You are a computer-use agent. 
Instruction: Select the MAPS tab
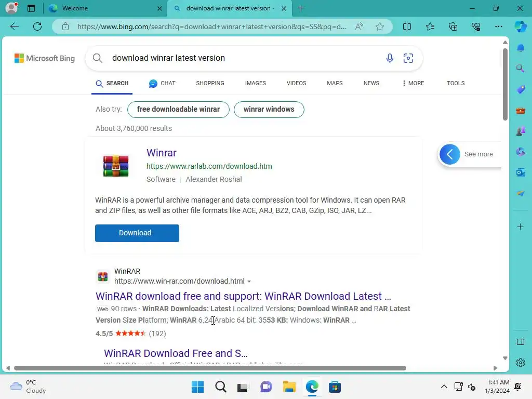pyautogui.click(x=335, y=83)
